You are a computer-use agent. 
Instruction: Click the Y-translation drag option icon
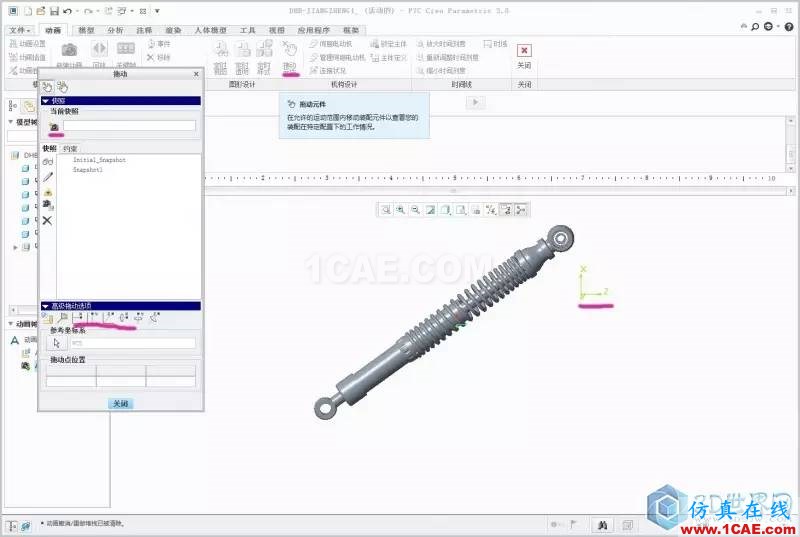coord(93,318)
